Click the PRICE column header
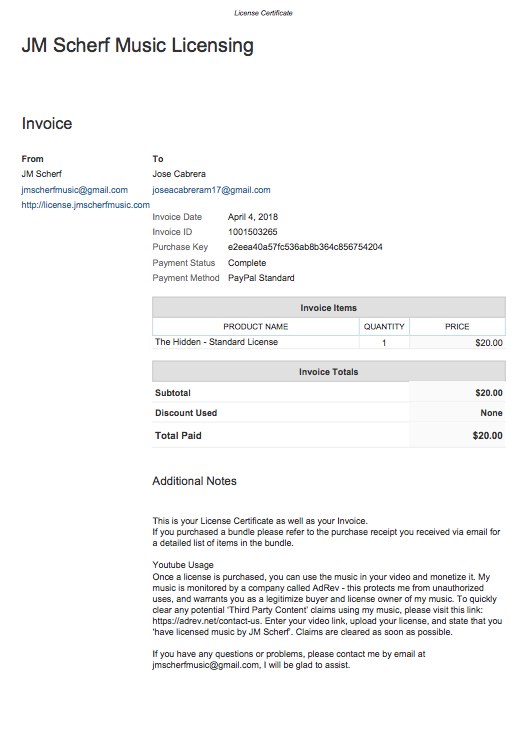Viewport: 526px width, 742px height. click(457, 327)
